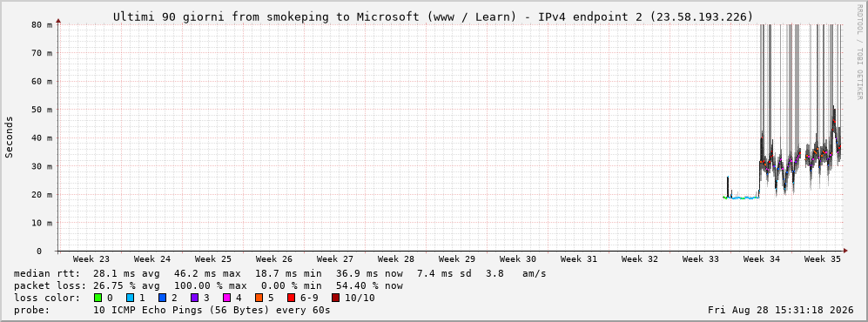This screenshot has height=322, width=868.
Task: Click the Week 35 axis label
Action: pyautogui.click(x=822, y=259)
